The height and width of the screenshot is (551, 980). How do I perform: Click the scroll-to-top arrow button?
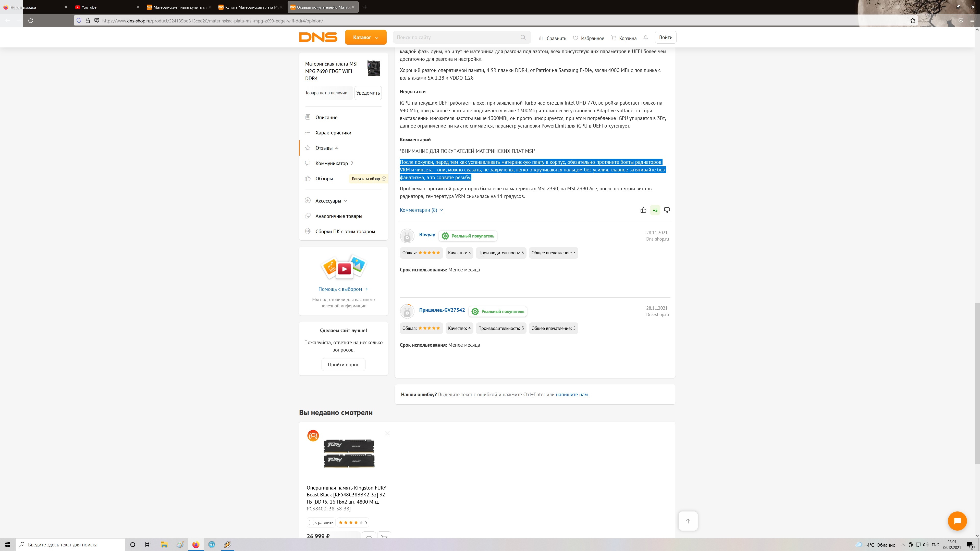tap(688, 521)
